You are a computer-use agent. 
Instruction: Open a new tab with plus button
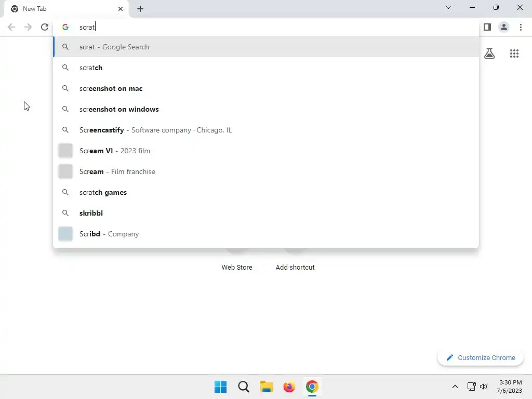pos(140,9)
